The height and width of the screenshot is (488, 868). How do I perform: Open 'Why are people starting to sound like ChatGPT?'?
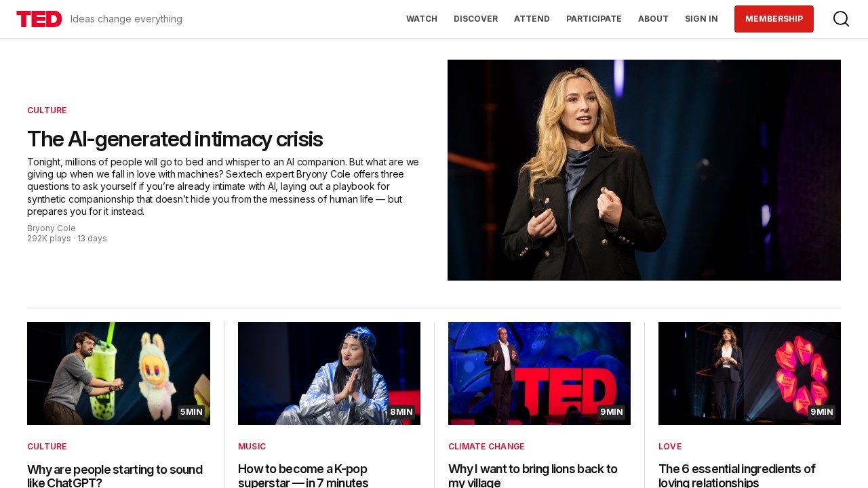115,476
